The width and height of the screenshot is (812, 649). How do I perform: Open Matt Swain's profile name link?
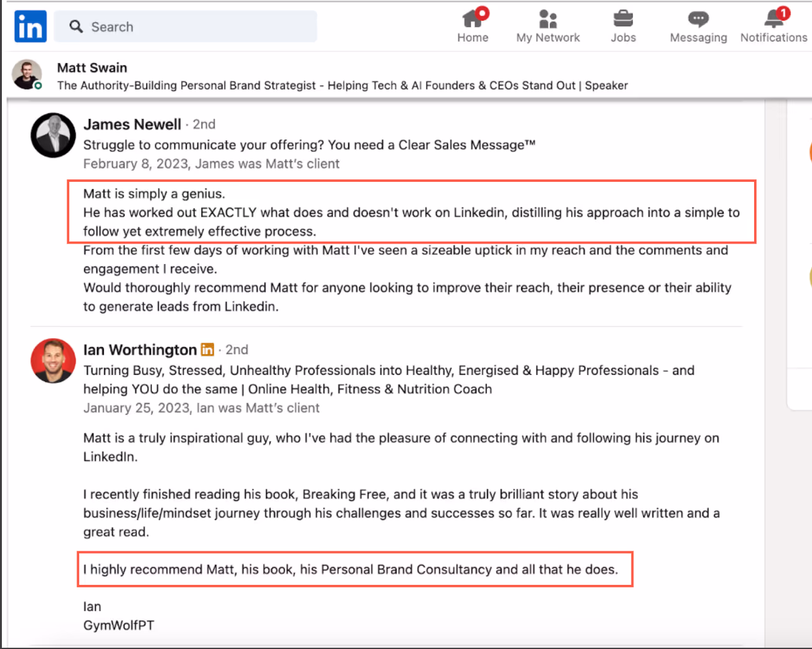(92, 67)
